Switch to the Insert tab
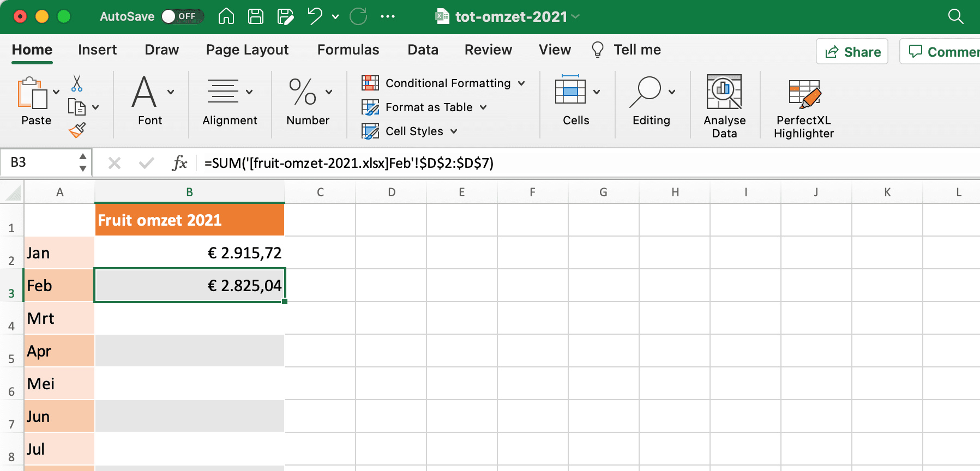The height and width of the screenshot is (471, 980). [x=97, y=50]
